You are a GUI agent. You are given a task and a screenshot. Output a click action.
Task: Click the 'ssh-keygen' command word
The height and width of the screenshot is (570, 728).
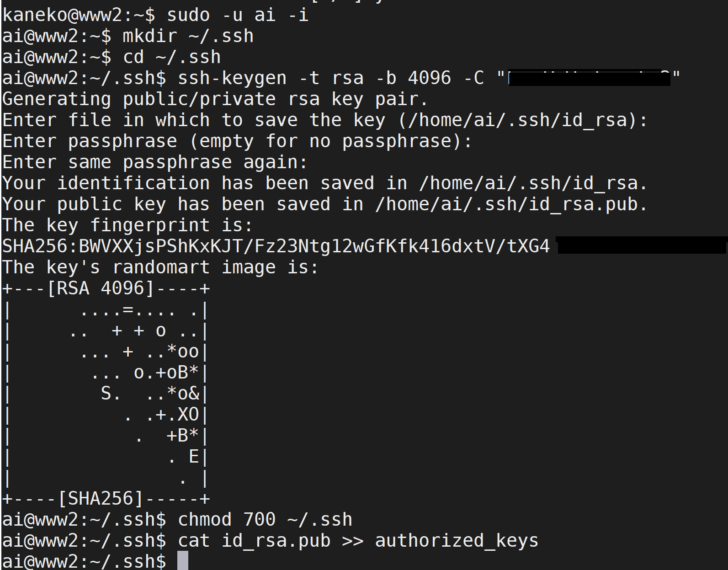[232, 78]
